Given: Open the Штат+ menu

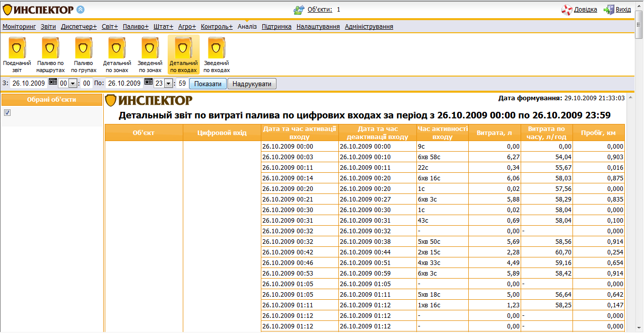Looking at the screenshot, I should coord(164,27).
